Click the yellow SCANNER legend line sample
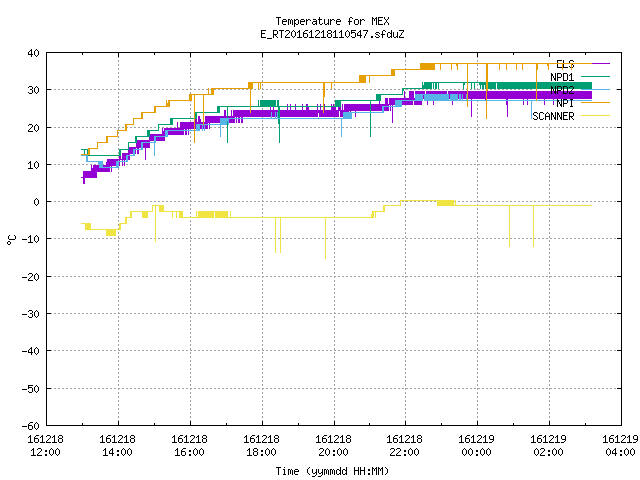The image size is (640, 480). coord(595,116)
